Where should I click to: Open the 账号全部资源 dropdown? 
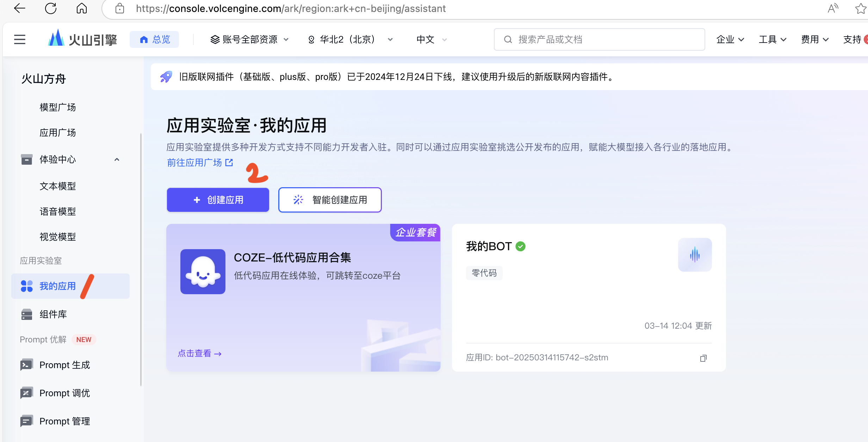[x=249, y=39]
